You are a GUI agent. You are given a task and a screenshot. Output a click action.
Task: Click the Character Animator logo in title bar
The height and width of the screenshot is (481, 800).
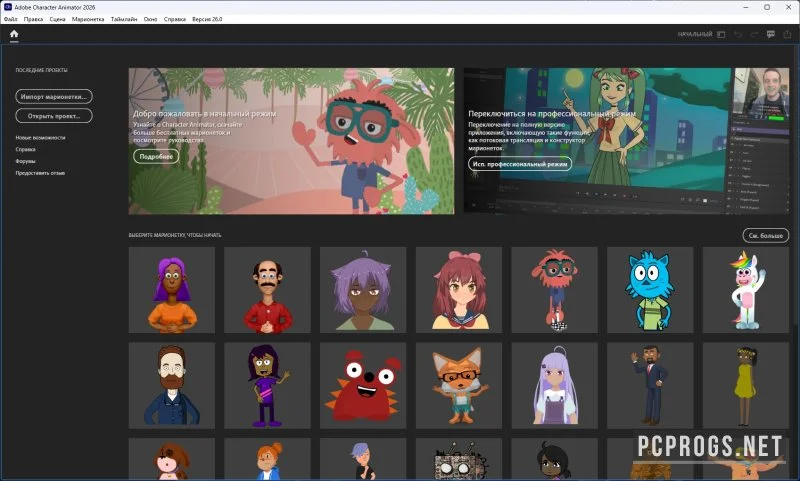tap(8, 7)
